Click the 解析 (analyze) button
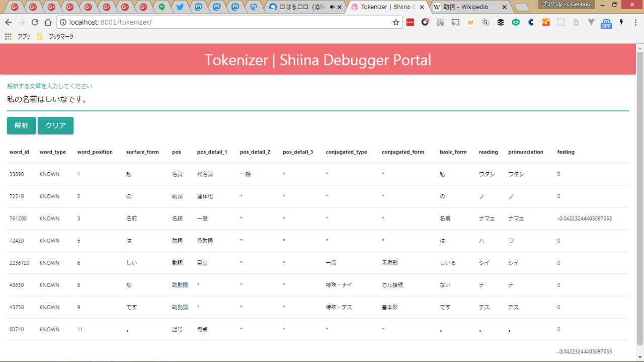 [21, 125]
